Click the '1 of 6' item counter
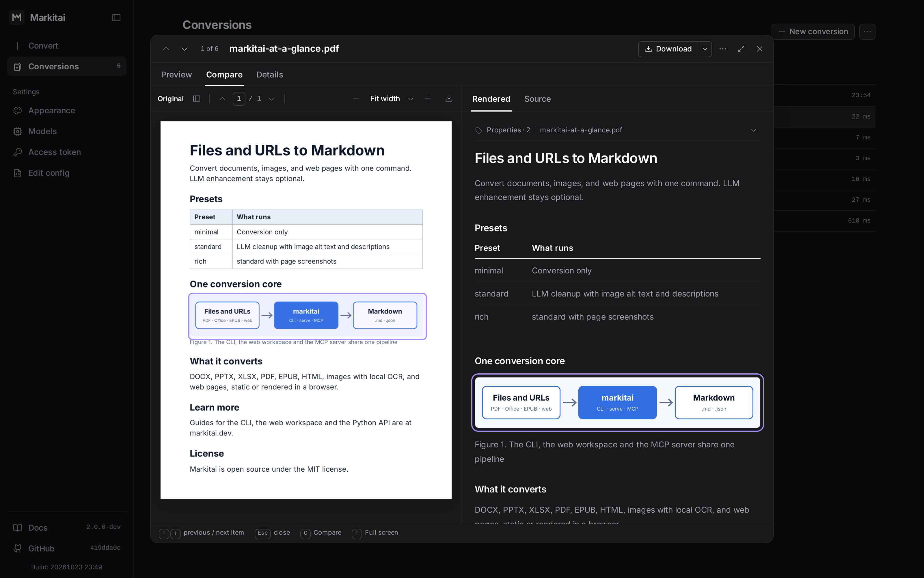The image size is (924, 578). tap(210, 49)
